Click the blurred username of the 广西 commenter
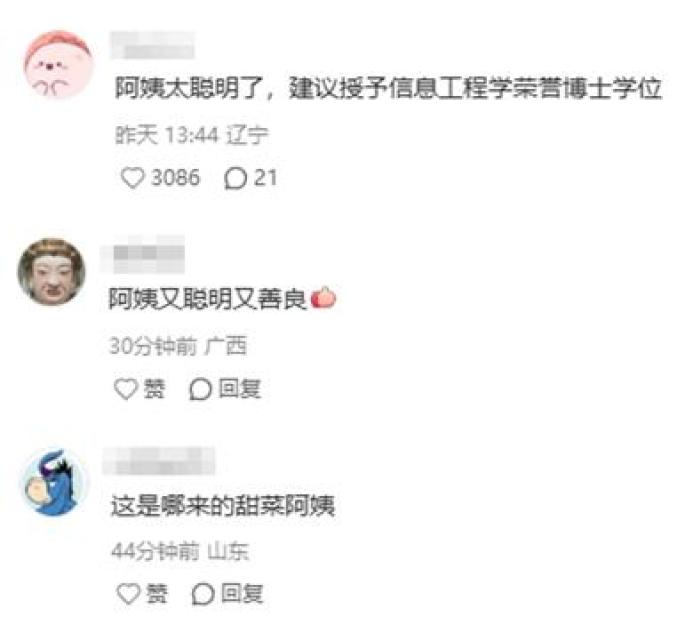 pyautogui.click(x=142, y=254)
